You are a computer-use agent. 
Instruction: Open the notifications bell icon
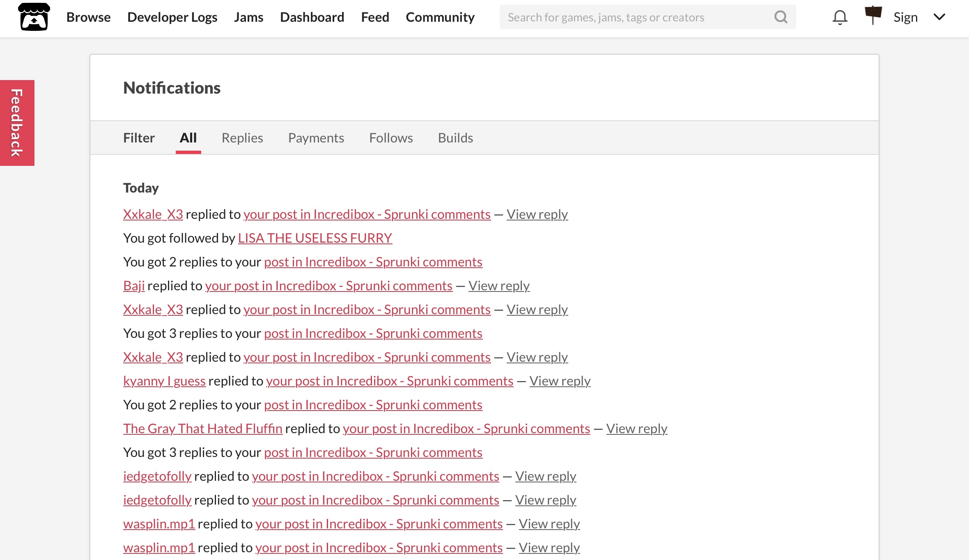840,17
